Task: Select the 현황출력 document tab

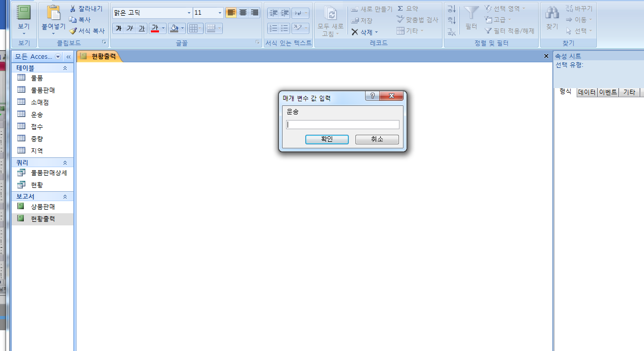Action: pyautogui.click(x=103, y=56)
